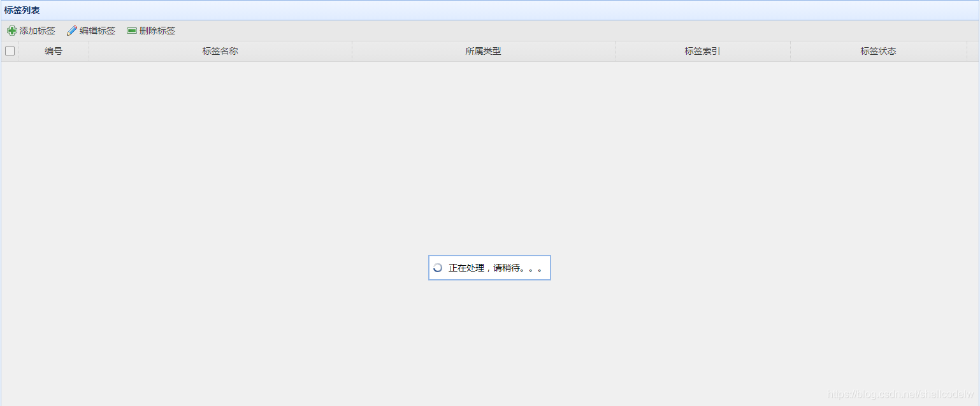Click the green minus delete-tag icon

tap(132, 31)
